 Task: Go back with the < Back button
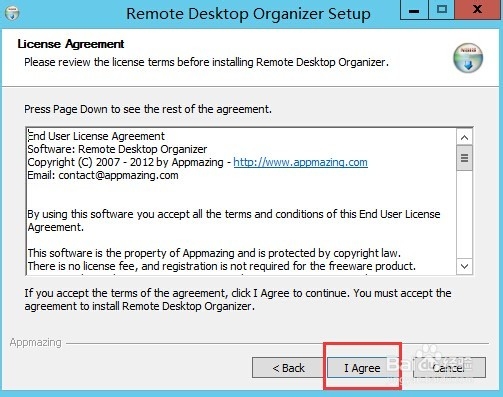pyautogui.click(x=288, y=368)
